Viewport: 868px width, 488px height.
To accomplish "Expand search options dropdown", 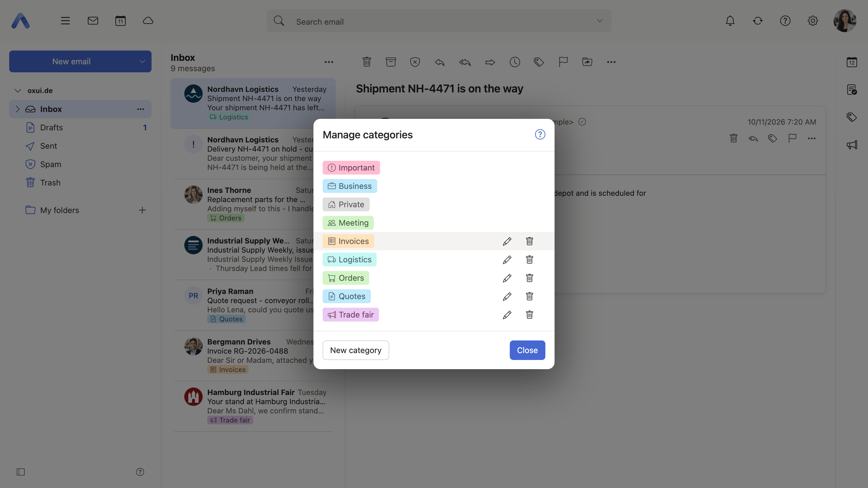I will coord(599,21).
